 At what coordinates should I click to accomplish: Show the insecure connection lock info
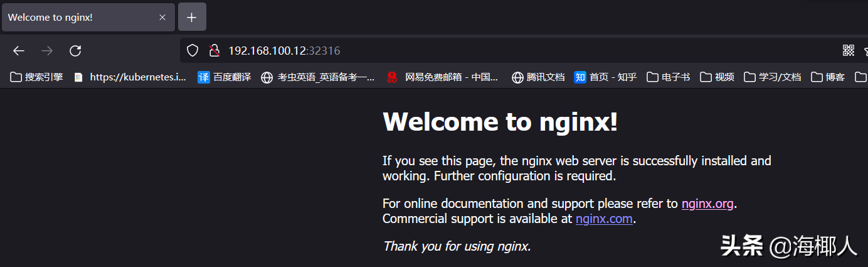tap(214, 50)
